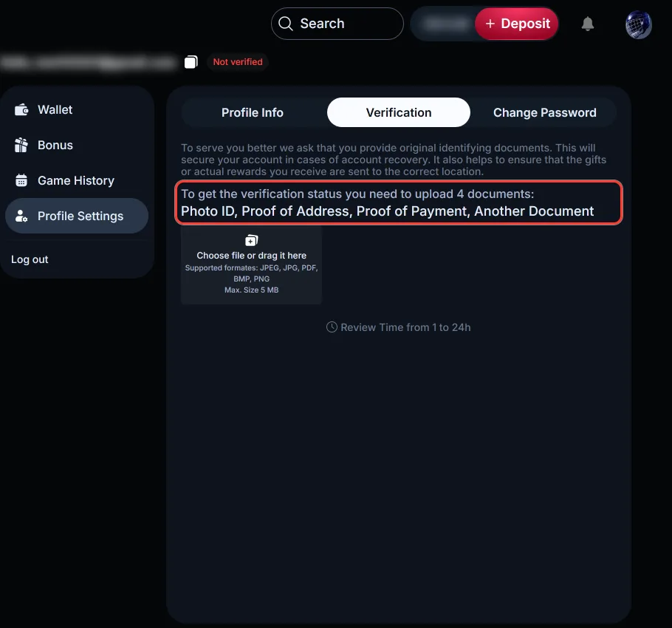Click the Game History calendar icon
Viewport: 672px width, 628px height.
point(21,180)
